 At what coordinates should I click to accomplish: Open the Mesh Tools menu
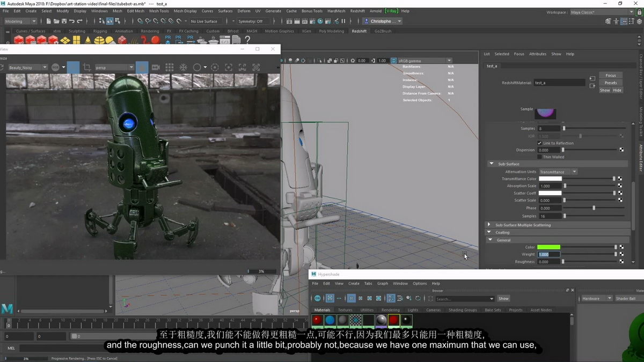coord(159,11)
